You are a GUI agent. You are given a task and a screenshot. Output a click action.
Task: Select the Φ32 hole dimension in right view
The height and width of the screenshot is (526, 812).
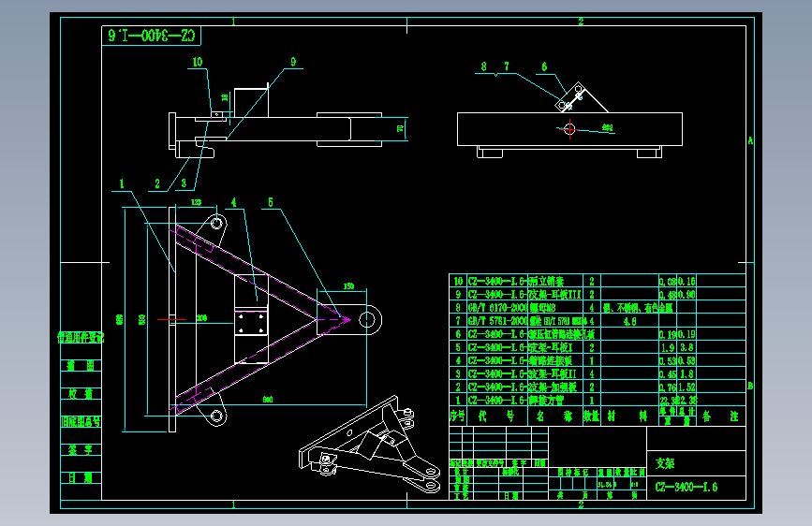(608, 127)
